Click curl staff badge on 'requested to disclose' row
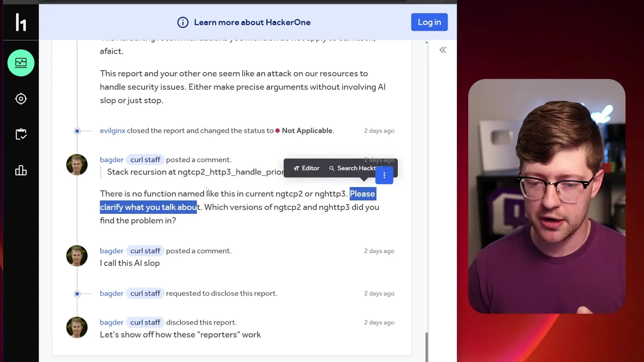Screen dimensions: 644x362 (x=145, y=294)
